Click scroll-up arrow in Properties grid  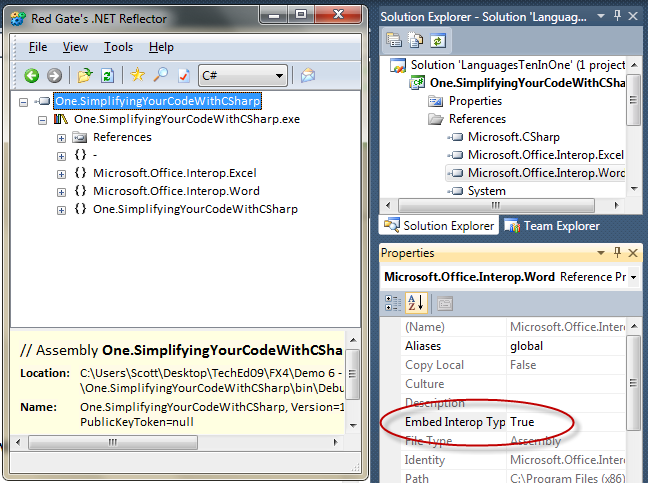pos(634,326)
